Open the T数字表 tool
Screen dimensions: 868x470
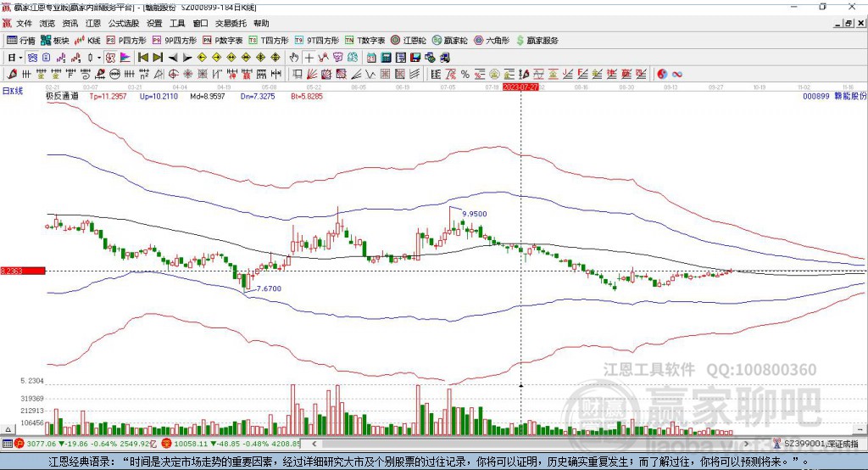pyautogui.click(x=364, y=41)
